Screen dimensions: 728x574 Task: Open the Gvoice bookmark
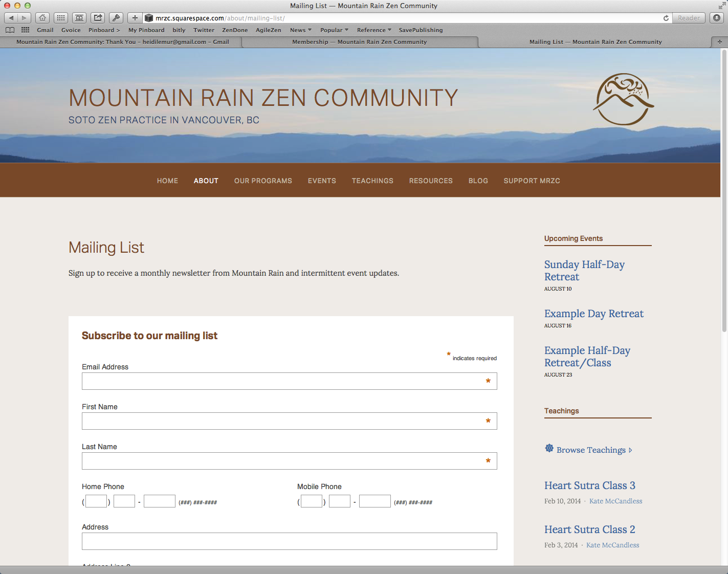click(x=71, y=30)
